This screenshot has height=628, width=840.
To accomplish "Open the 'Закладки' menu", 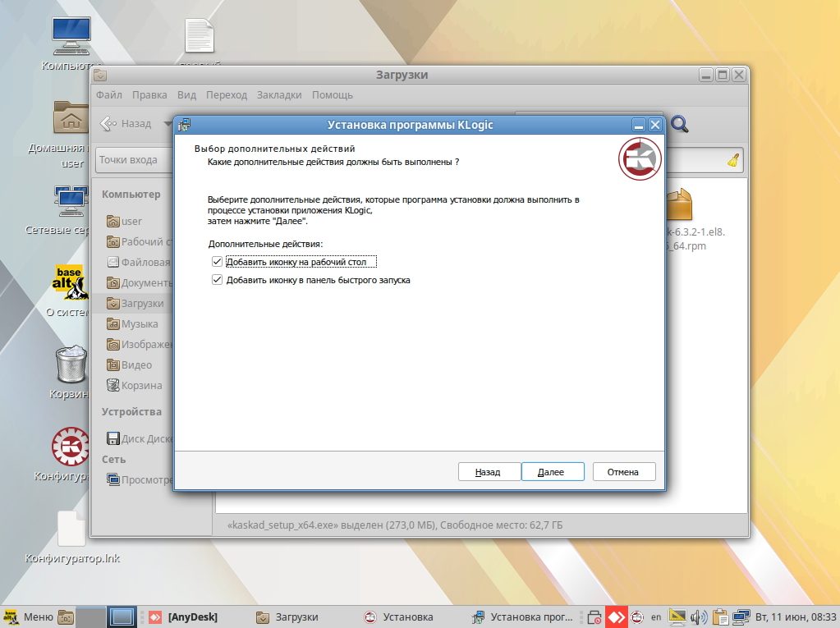I will click(278, 95).
